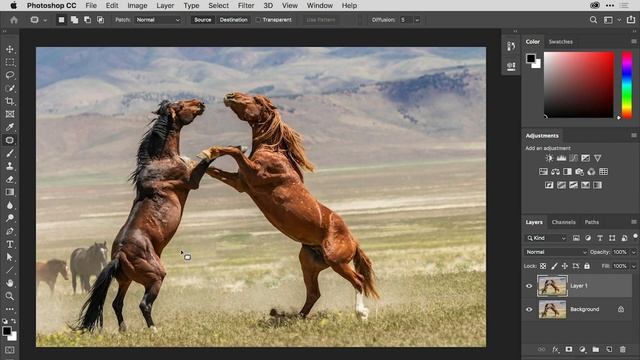640x360 pixels.
Task: Switch to the Channels tab
Action: click(x=563, y=222)
